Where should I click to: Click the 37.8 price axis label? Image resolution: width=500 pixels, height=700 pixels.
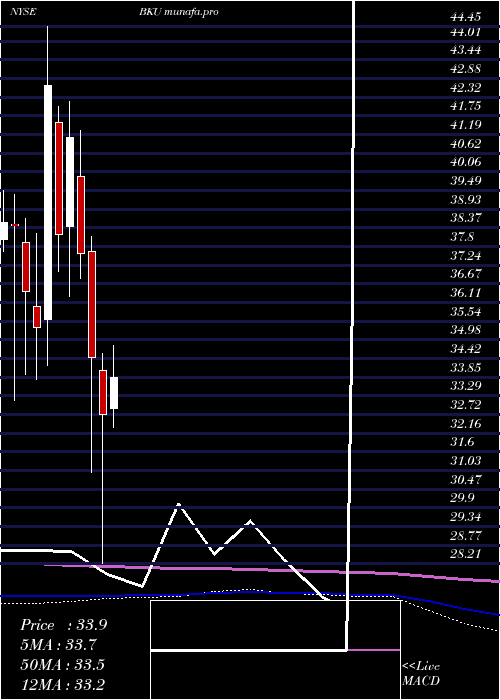[462, 236]
